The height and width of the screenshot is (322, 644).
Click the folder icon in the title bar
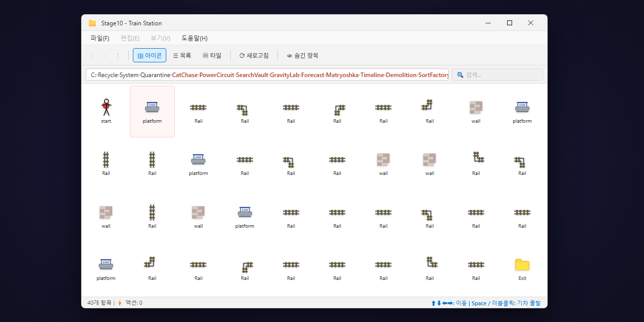pos(92,23)
